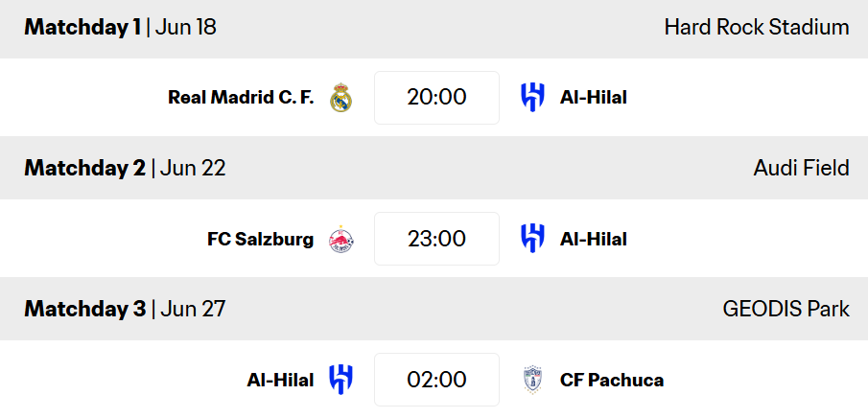This screenshot has height=418, width=868.
Task: Click Al-Hilal logo in the Matchday 3 fixture
Action: (x=340, y=380)
